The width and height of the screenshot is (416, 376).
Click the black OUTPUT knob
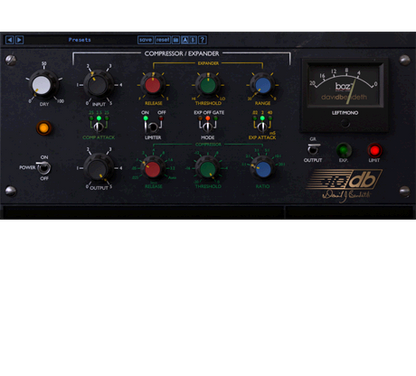(x=98, y=168)
